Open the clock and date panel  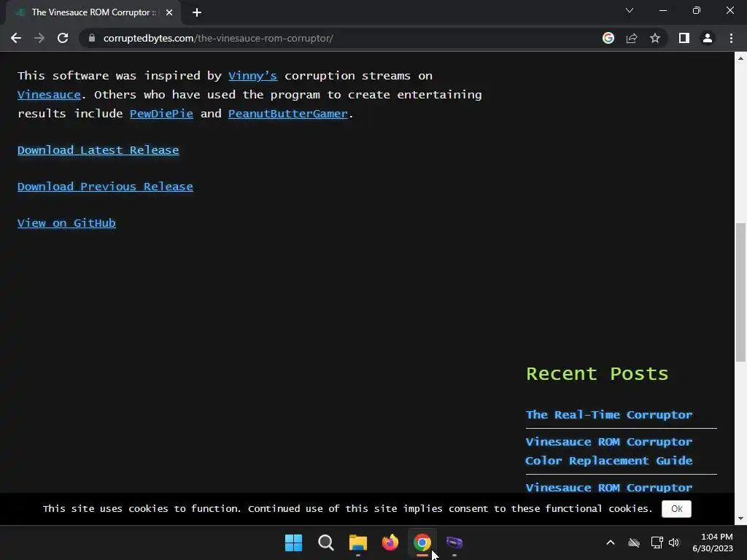tap(713, 542)
